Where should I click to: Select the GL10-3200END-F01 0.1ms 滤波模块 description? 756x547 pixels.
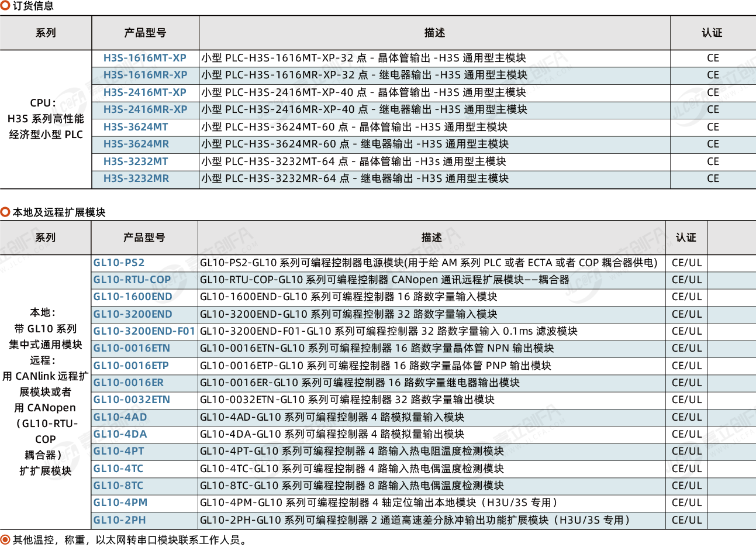389,331
